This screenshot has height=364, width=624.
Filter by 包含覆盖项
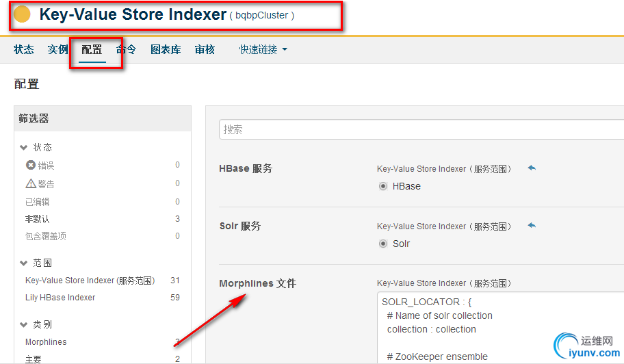click(46, 236)
